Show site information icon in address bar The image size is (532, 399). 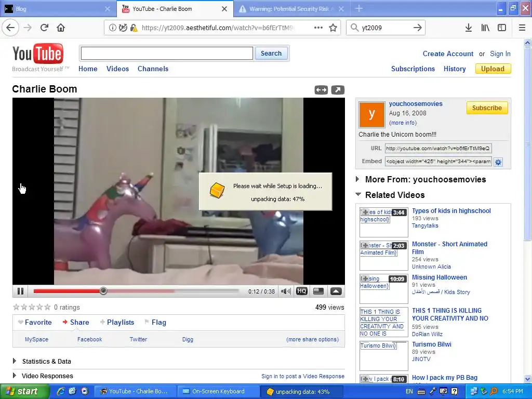pos(112,28)
